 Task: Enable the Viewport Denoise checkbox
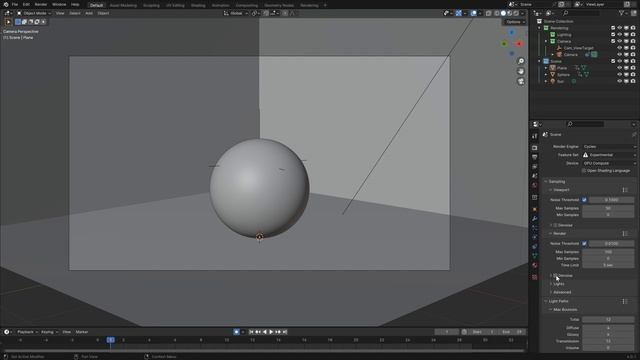[555, 225]
